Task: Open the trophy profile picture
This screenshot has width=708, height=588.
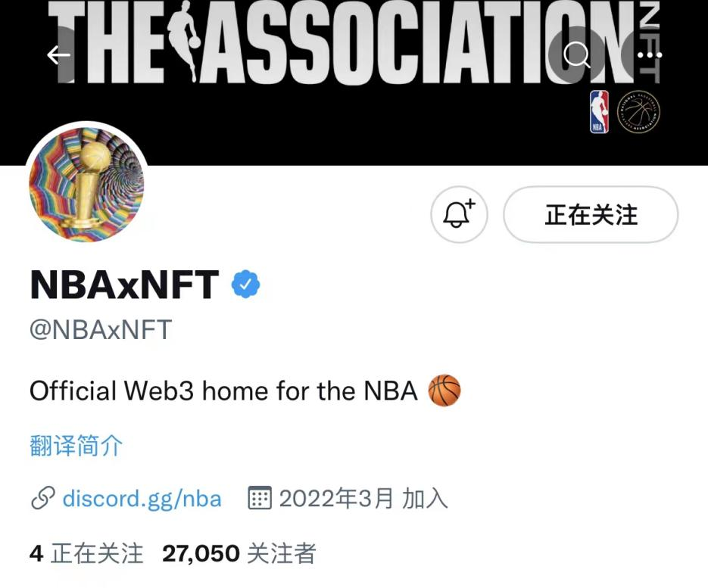Action: click(x=86, y=184)
